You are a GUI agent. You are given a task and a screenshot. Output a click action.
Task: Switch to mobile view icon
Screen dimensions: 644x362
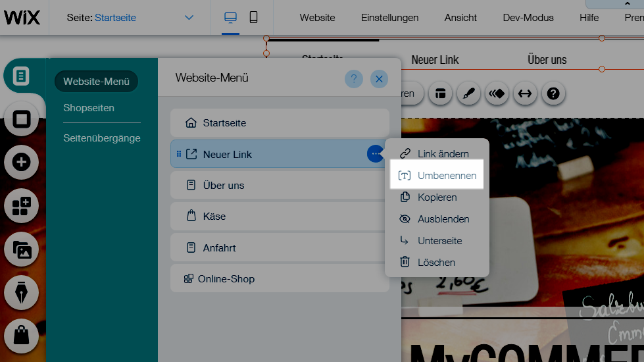(x=253, y=18)
